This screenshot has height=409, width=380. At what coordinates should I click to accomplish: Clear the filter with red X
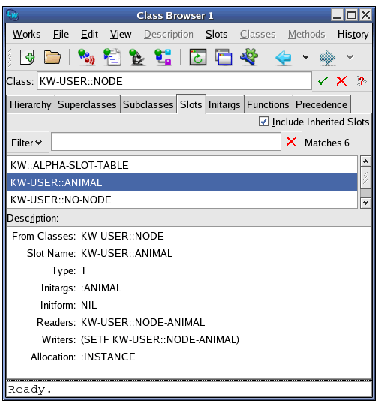(291, 142)
